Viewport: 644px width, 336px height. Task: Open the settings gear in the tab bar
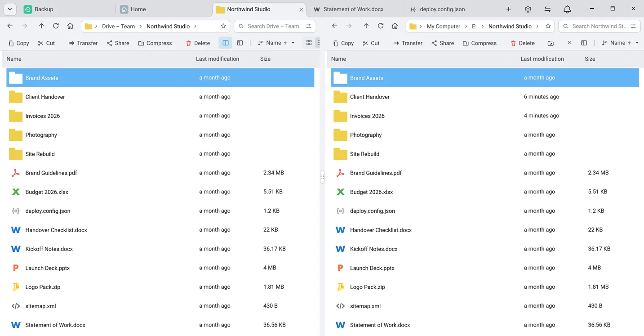(x=528, y=9)
